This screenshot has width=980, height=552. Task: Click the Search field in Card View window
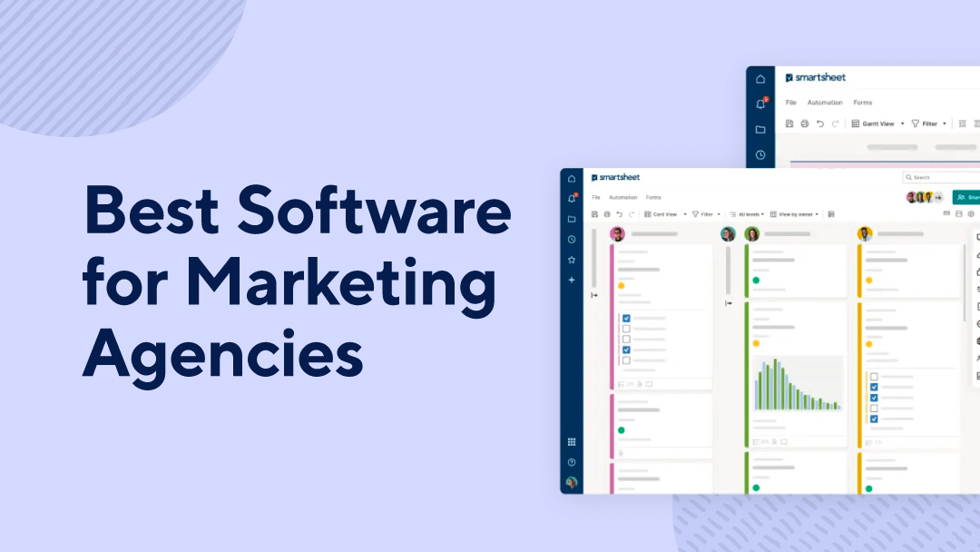point(941,178)
